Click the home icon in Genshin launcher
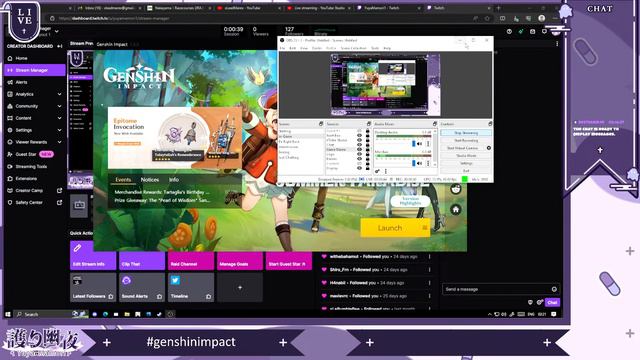Image resolution: width=640 pixels, height=360 pixels. (x=456, y=209)
